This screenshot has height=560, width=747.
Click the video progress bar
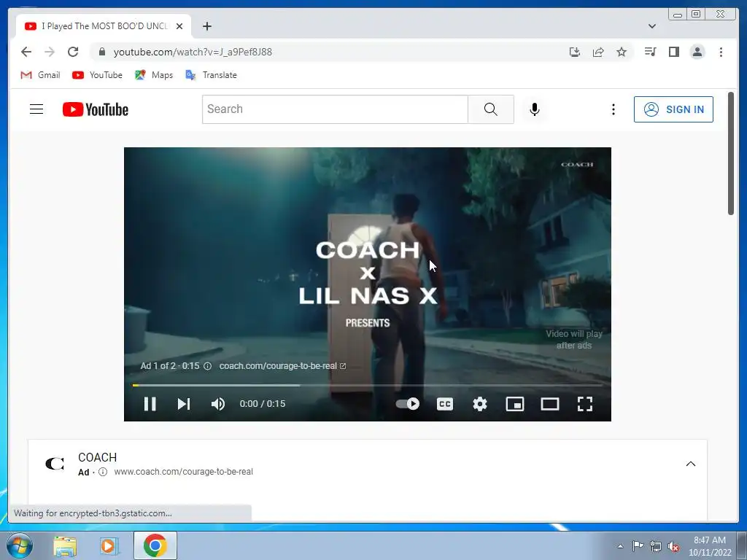click(368, 385)
